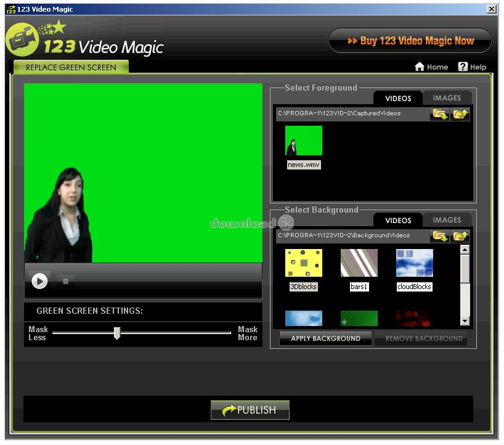
Task: Choose the 3Dblocks background video
Action: (x=304, y=263)
